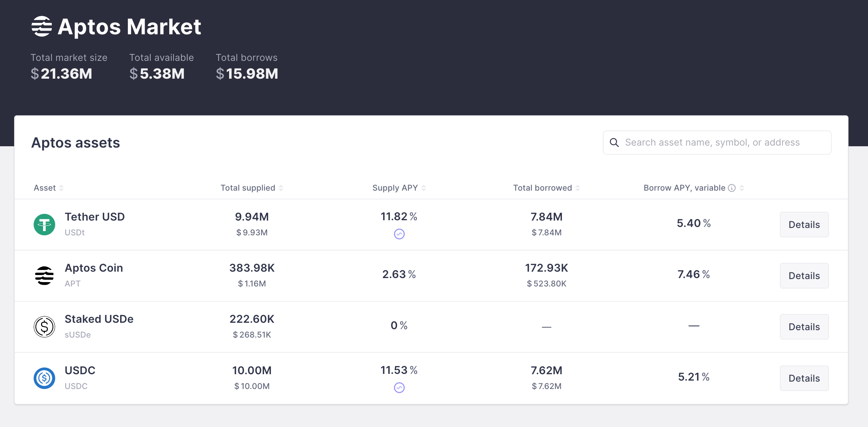Sort by Supply APY column header

[x=395, y=188]
